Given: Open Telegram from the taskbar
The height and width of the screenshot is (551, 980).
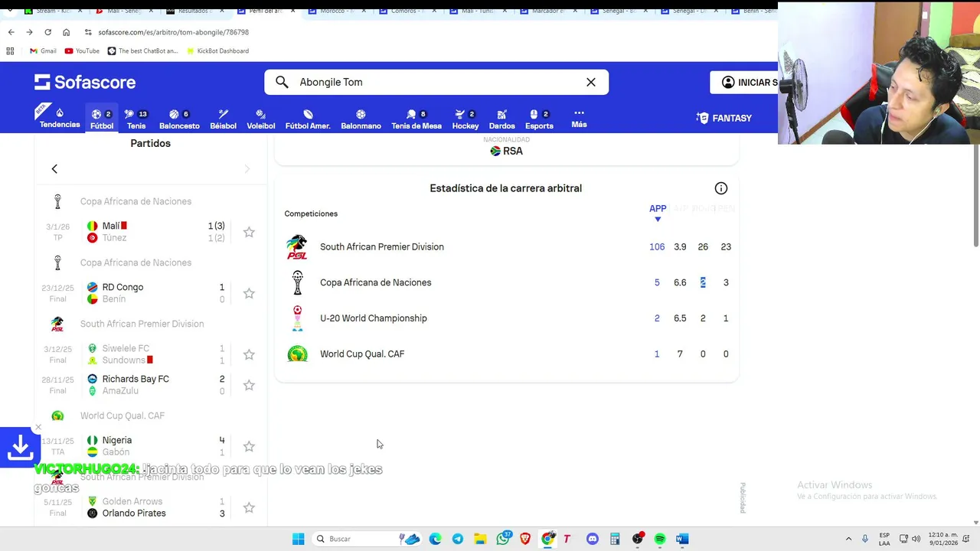Looking at the screenshot, I should coord(458,539).
